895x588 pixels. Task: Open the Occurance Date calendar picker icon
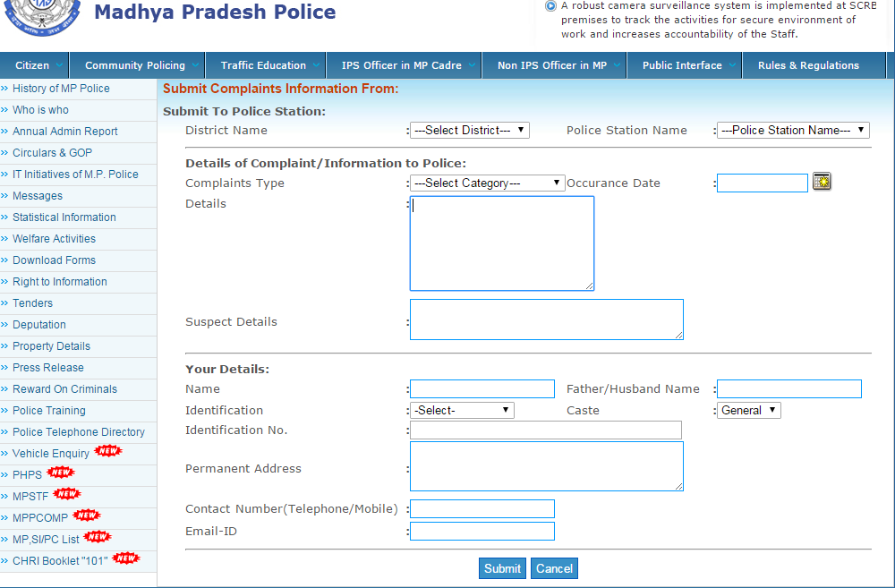click(822, 182)
